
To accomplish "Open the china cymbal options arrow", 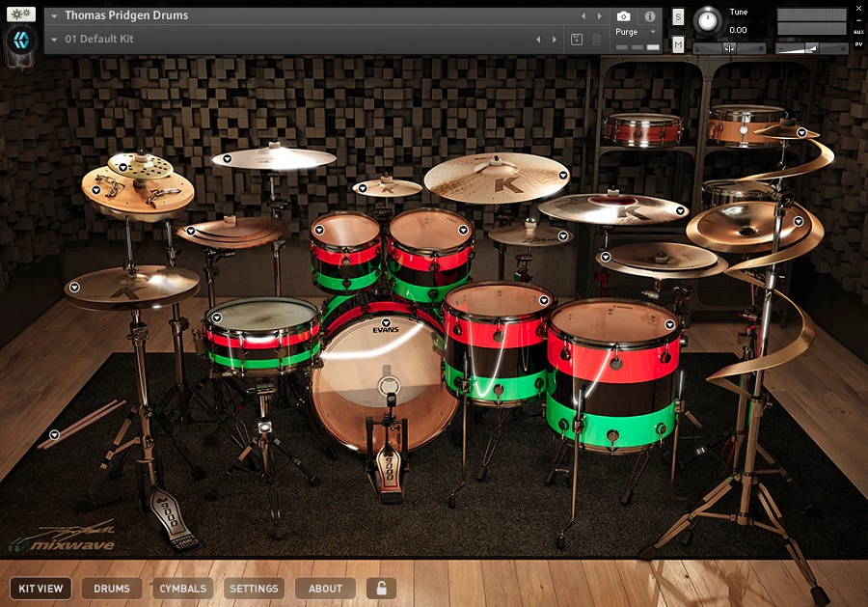I will tap(799, 221).
